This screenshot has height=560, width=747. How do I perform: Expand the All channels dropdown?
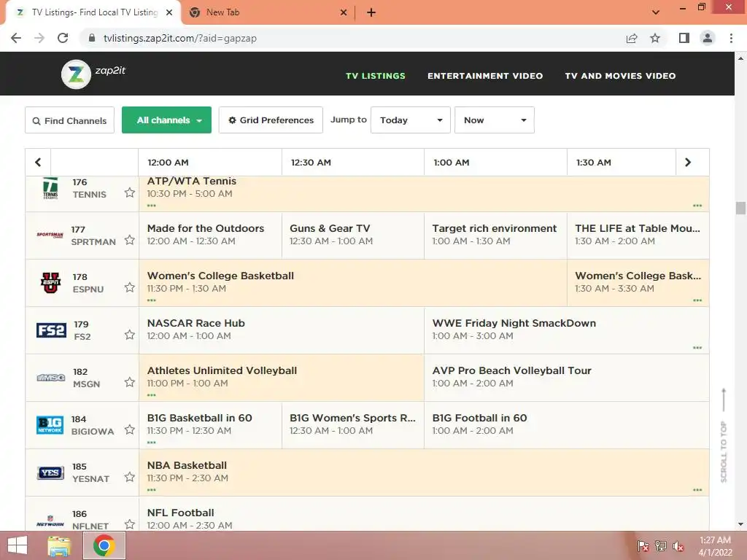point(167,120)
